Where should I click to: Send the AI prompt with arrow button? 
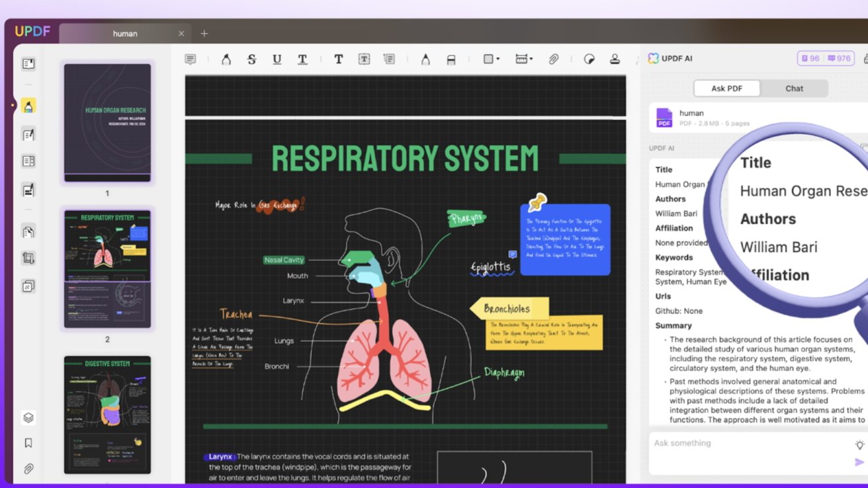pyautogui.click(x=859, y=462)
